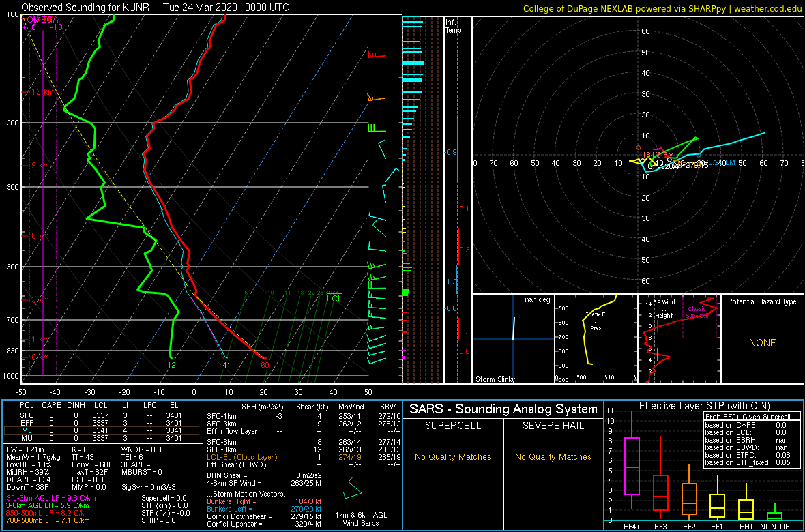Click the Inf. Temp. column header
805x532 pixels.
pyautogui.click(x=454, y=26)
